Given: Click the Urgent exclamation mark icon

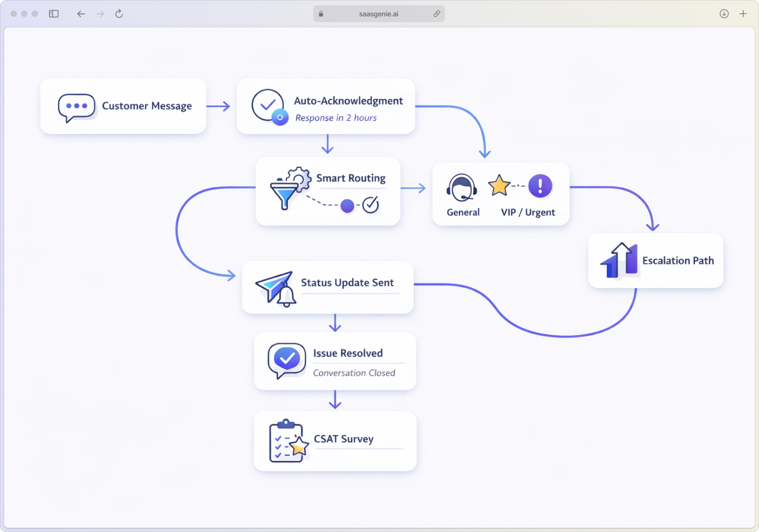Looking at the screenshot, I should (x=540, y=186).
